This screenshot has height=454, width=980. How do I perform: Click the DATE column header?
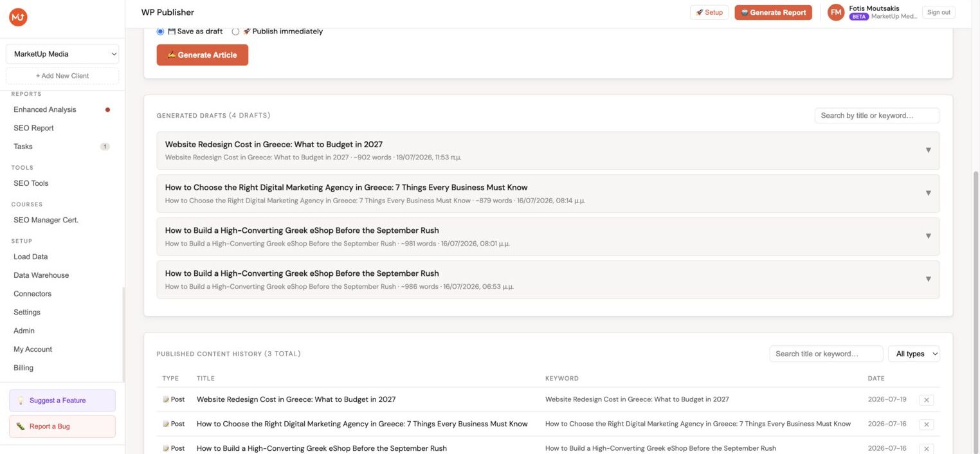876,379
